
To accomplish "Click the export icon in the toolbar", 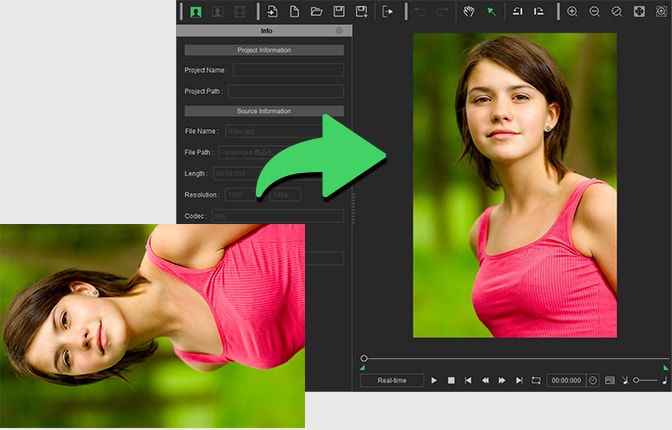I will click(388, 12).
